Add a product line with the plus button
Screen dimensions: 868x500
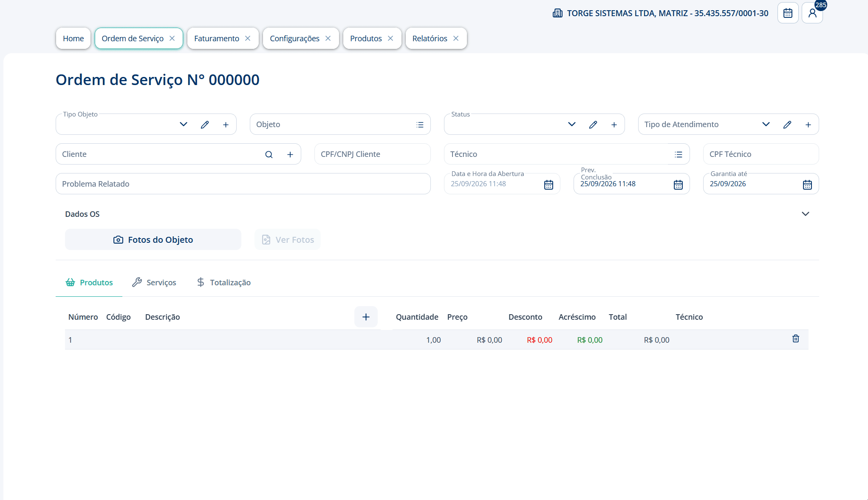pos(366,317)
